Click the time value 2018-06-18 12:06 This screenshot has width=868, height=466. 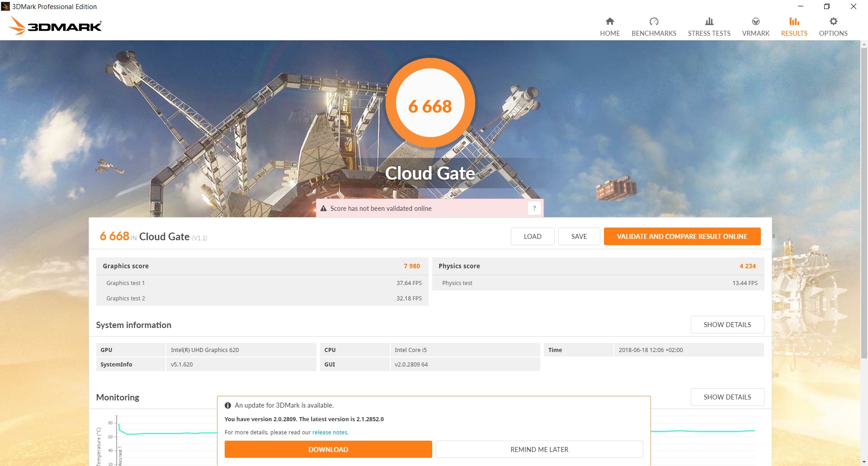tap(651, 350)
